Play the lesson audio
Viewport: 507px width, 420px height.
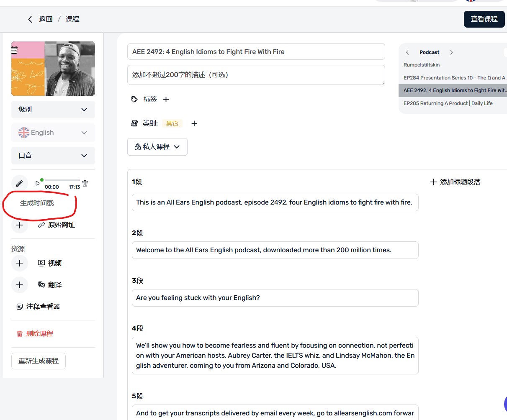click(38, 183)
